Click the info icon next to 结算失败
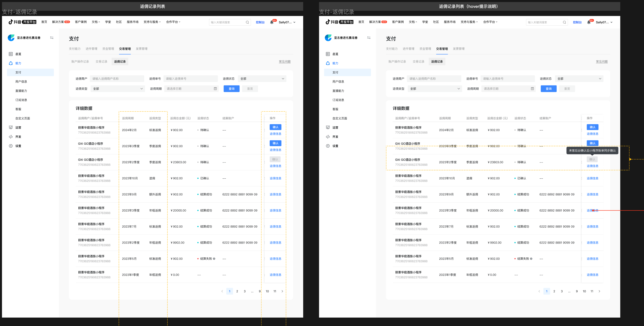The width and height of the screenshot is (644, 326). pyautogui.click(x=214, y=259)
